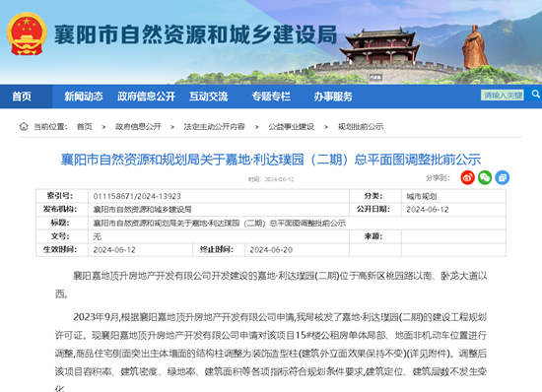Screen dimensions: 542x392
Task: Click the 标题 row value in table
Action: click(x=220, y=223)
